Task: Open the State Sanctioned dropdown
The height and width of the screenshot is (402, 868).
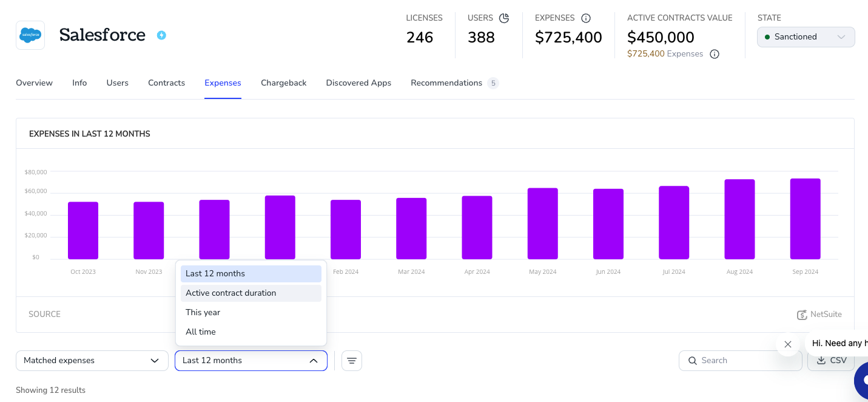Action: 806,37
